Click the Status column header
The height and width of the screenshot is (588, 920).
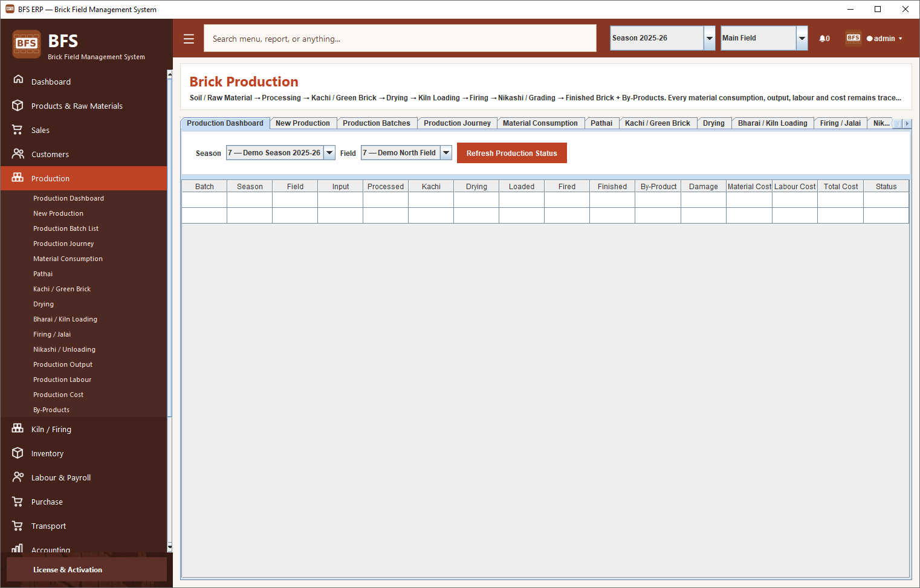click(886, 186)
